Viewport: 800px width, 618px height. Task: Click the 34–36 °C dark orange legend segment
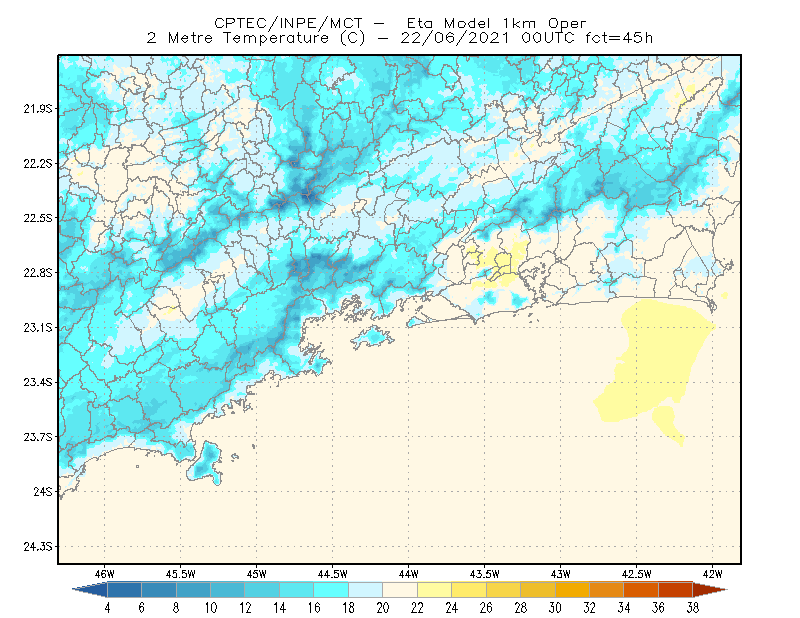(x=641, y=590)
